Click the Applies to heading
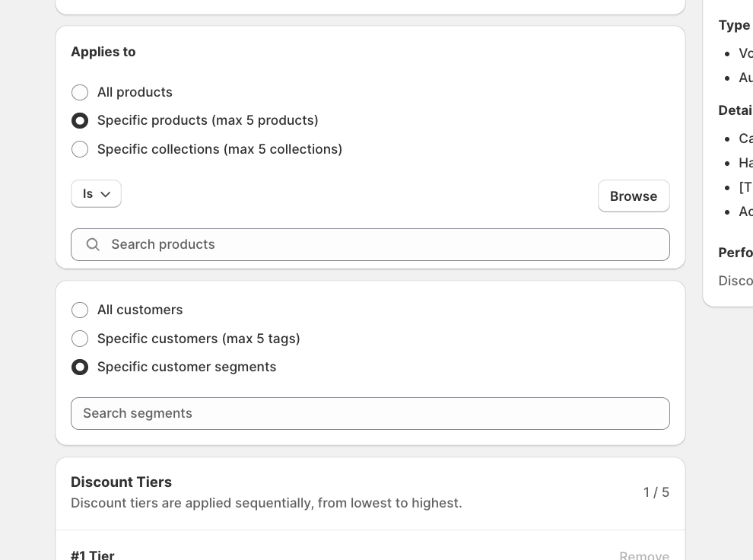 pos(103,52)
